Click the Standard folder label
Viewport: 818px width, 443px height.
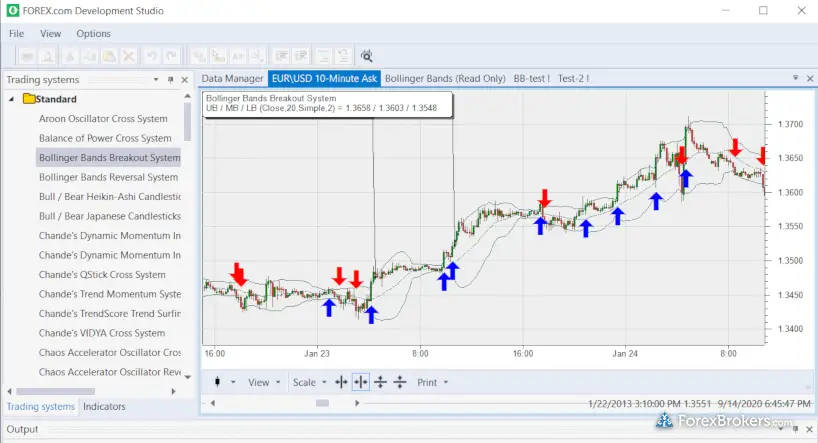click(x=56, y=99)
